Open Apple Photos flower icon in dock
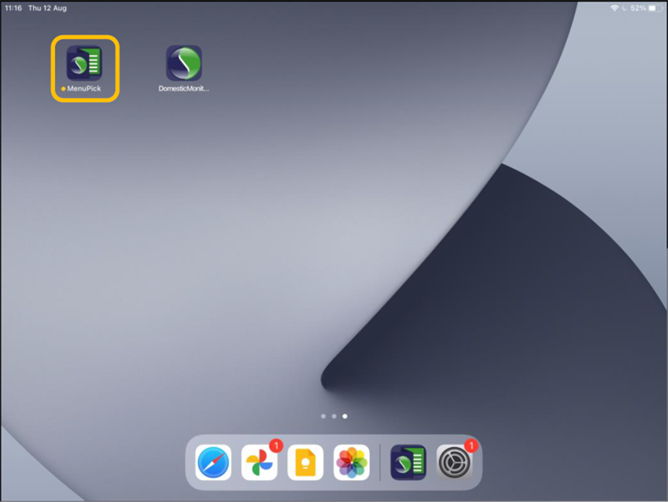The width and height of the screenshot is (668, 502). [x=351, y=462]
